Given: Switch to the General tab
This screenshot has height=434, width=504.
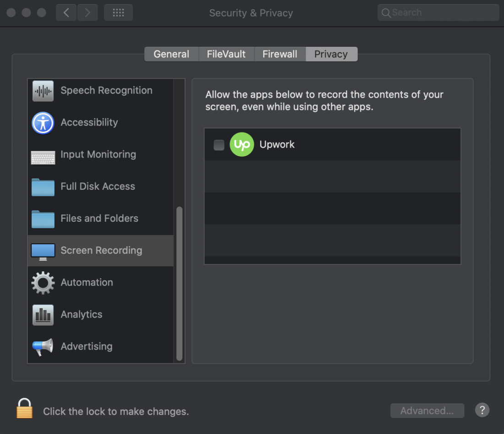Looking at the screenshot, I should point(171,54).
